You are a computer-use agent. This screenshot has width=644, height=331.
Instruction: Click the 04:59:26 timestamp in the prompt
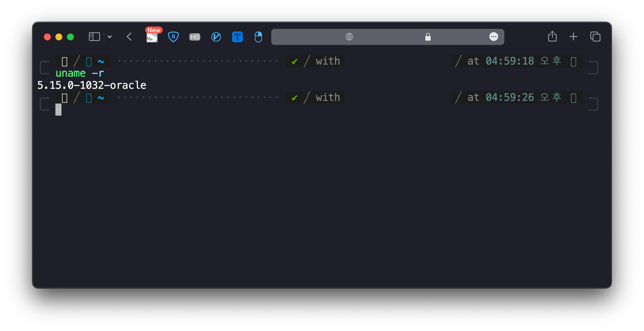click(x=510, y=97)
